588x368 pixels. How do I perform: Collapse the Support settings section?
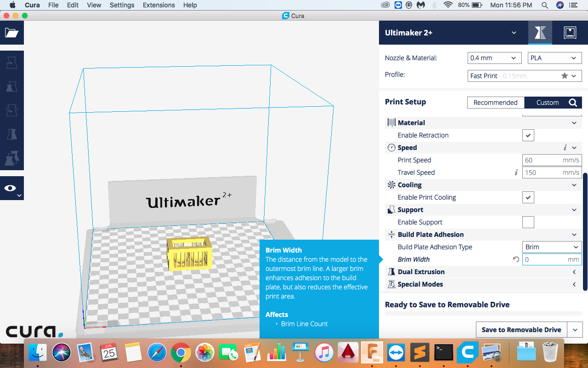574,210
